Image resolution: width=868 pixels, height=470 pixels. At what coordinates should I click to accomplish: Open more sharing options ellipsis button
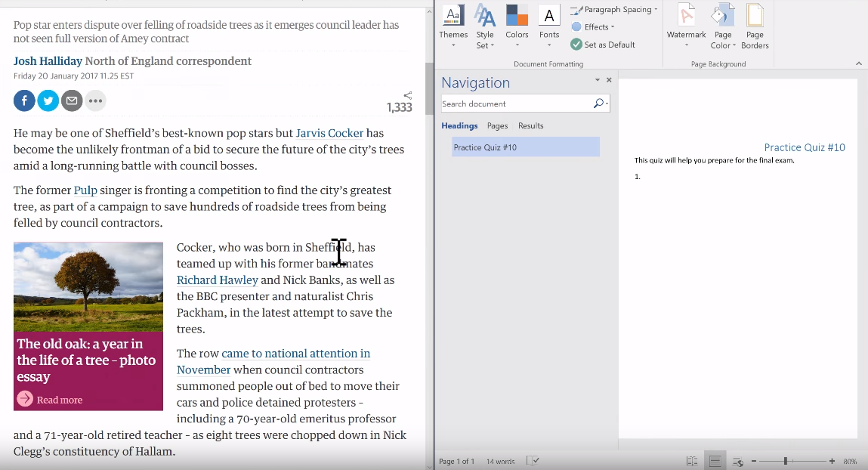tap(96, 100)
